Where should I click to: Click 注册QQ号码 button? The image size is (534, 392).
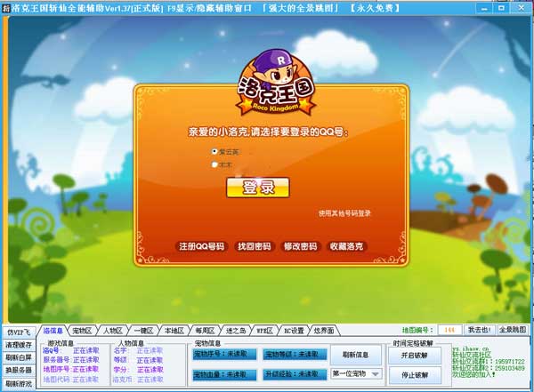[202, 246]
